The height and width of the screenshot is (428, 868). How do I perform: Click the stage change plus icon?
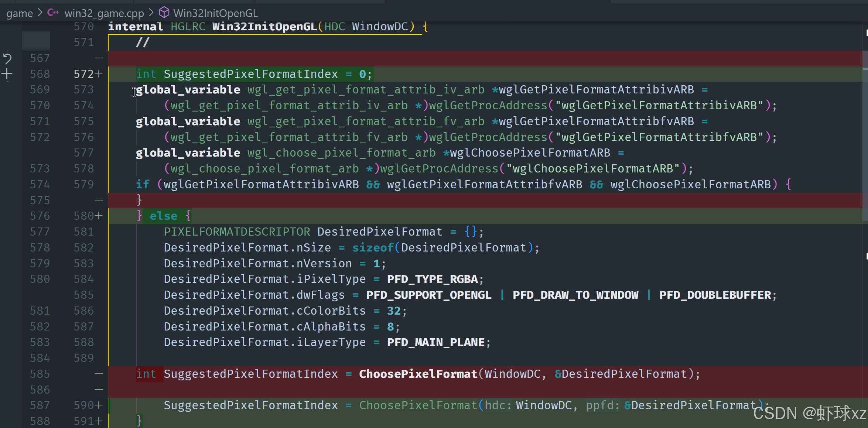[x=7, y=74]
